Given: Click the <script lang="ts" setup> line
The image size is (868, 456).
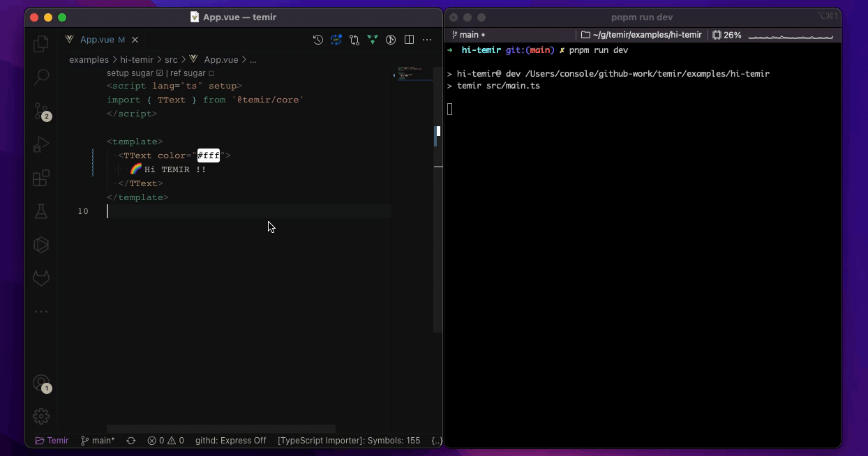Looking at the screenshot, I should click(x=174, y=86).
